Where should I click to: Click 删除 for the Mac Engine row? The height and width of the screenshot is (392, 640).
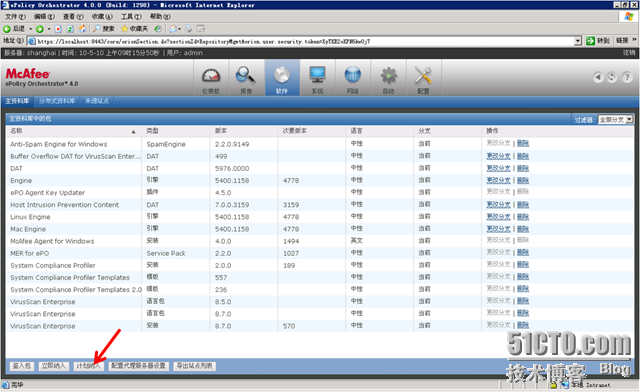[522, 229]
